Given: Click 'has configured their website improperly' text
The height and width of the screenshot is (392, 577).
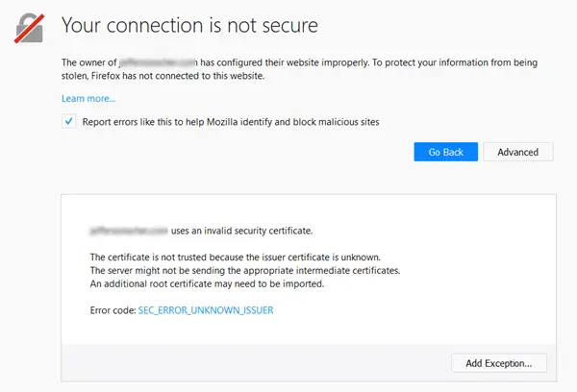Looking at the screenshot, I should pos(285,62).
